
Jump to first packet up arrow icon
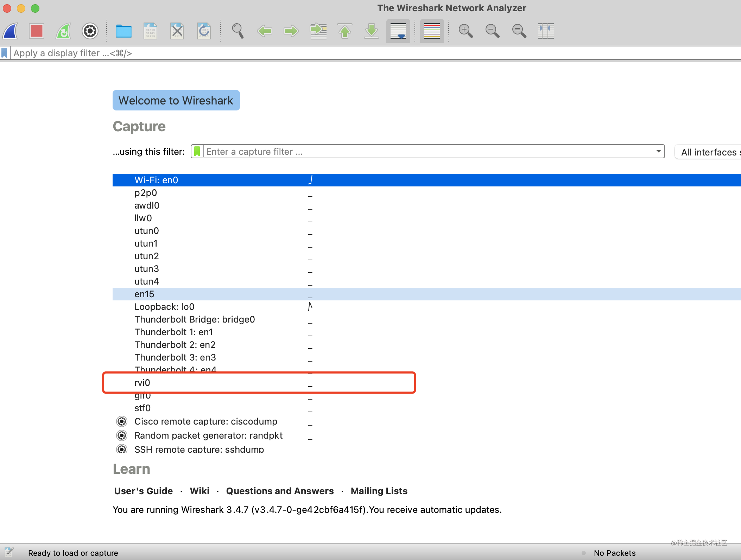coord(345,31)
